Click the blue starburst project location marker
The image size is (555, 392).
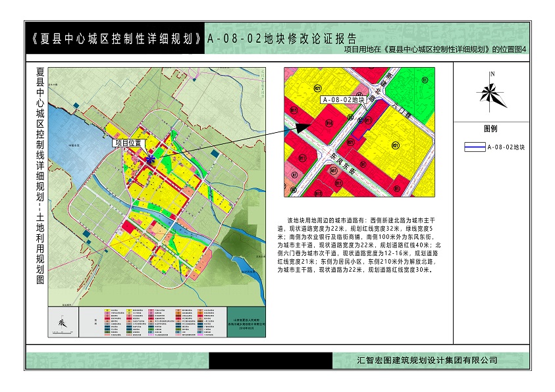click(150, 159)
